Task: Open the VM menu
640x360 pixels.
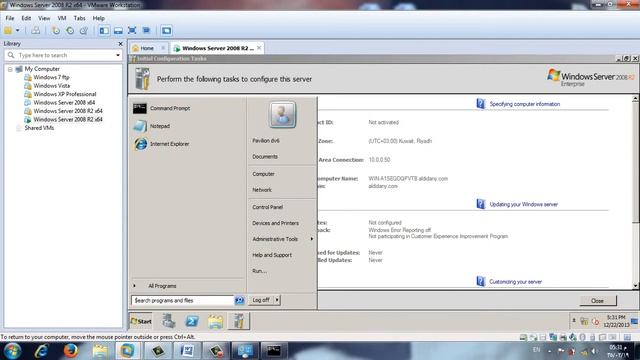Action: click(62, 18)
